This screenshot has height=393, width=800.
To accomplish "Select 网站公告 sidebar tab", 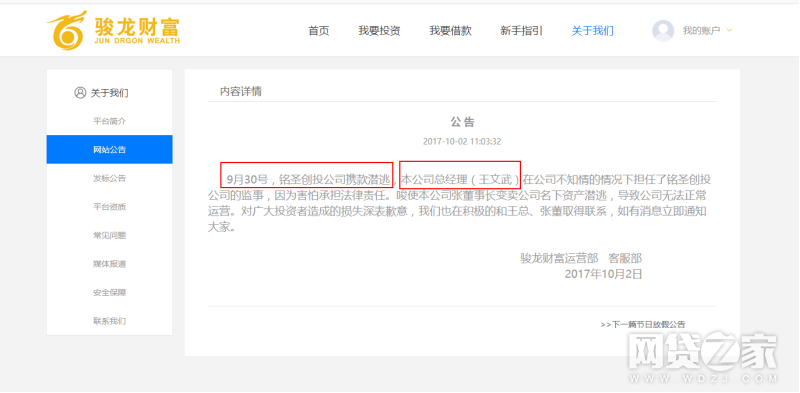I will (109, 150).
